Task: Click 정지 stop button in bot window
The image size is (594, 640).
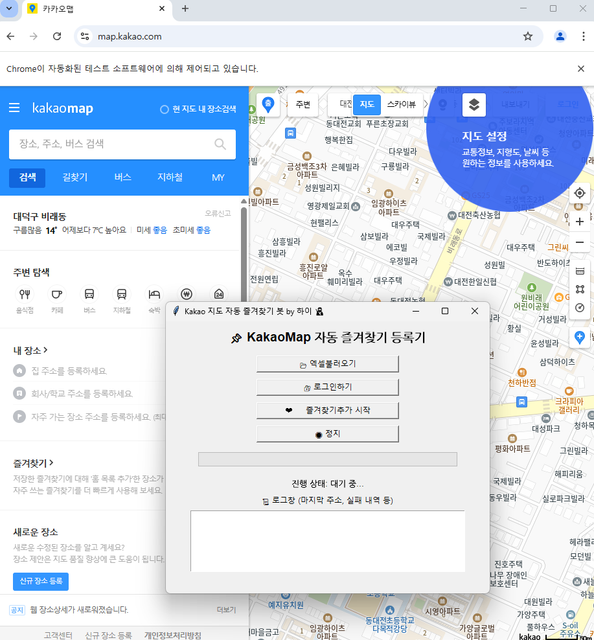Action: tap(327, 433)
